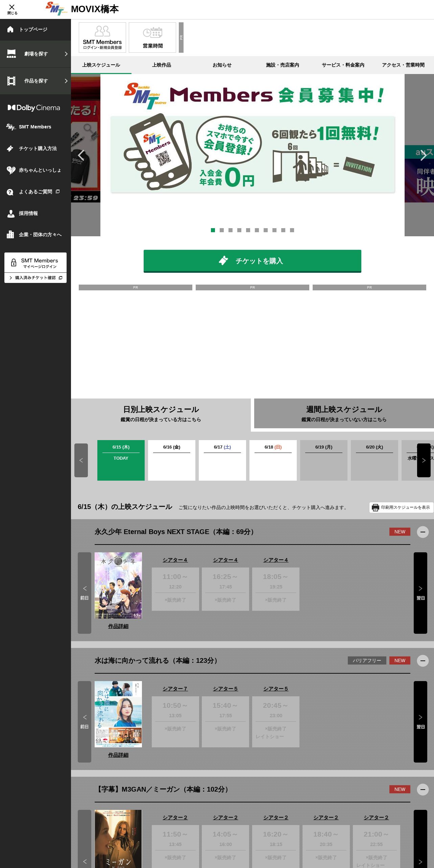
Task: Expand 劇場を探す menu
Action: coord(35,54)
